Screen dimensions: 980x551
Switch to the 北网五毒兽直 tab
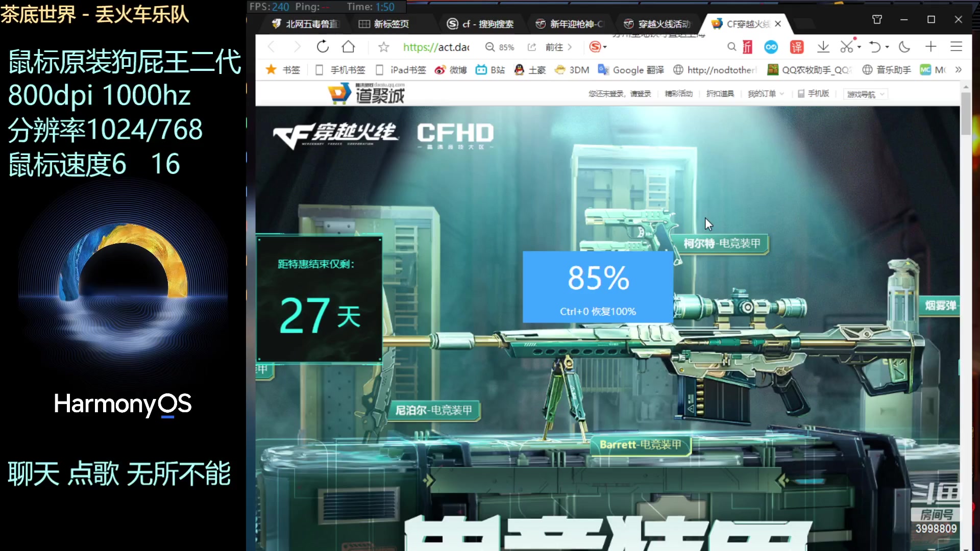pos(305,23)
